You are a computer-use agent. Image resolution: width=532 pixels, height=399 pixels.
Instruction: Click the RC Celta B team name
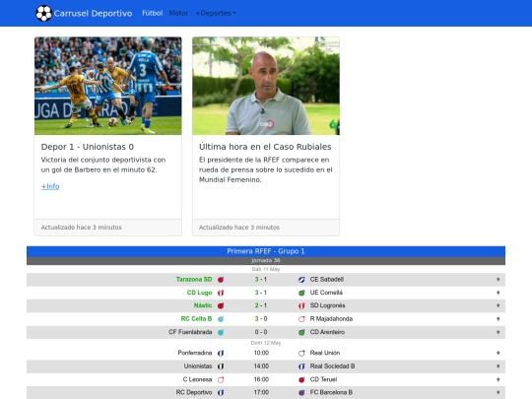(196, 318)
